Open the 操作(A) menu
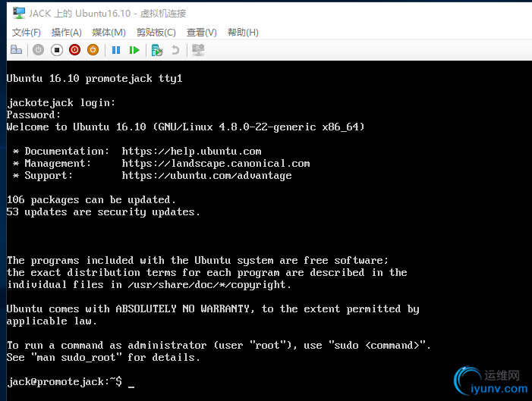The height and width of the screenshot is (401, 532). [67, 33]
